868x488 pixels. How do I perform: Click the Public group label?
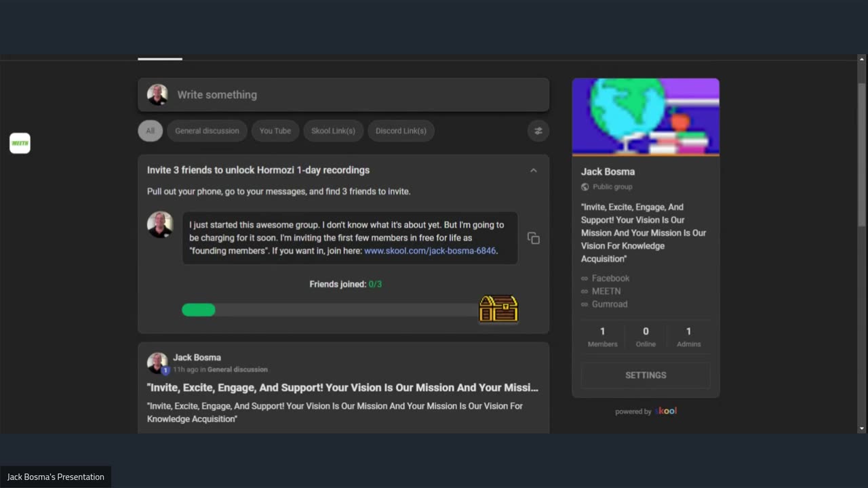(612, 187)
